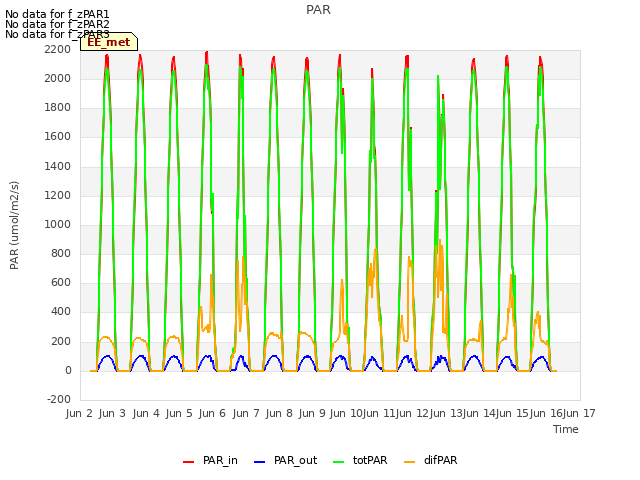Click the PAR chart title
This screenshot has width=640, height=480.
(x=318, y=10)
